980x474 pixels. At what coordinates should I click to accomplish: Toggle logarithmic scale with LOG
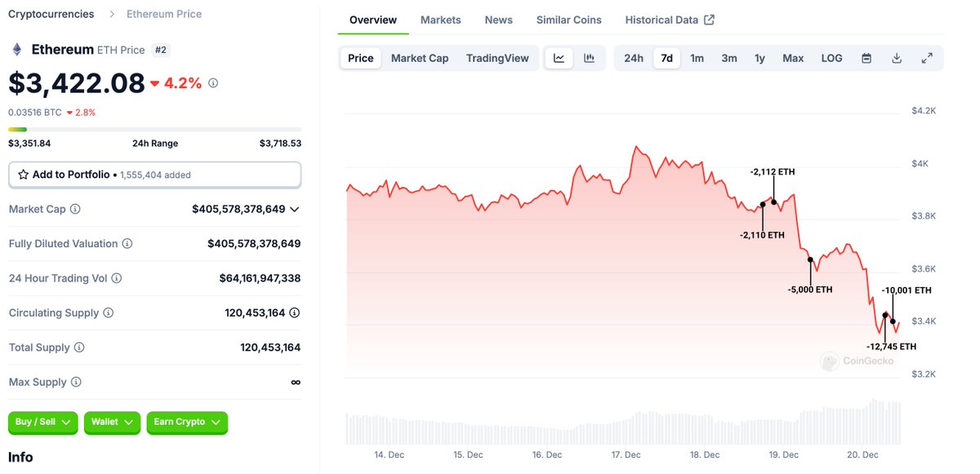click(x=831, y=58)
